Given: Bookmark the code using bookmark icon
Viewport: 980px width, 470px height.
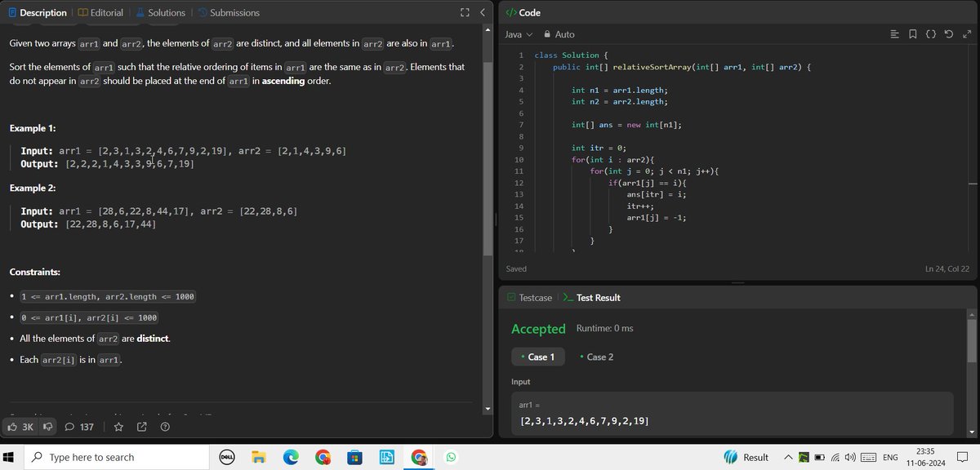Looking at the screenshot, I should pyautogui.click(x=913, y=34).
